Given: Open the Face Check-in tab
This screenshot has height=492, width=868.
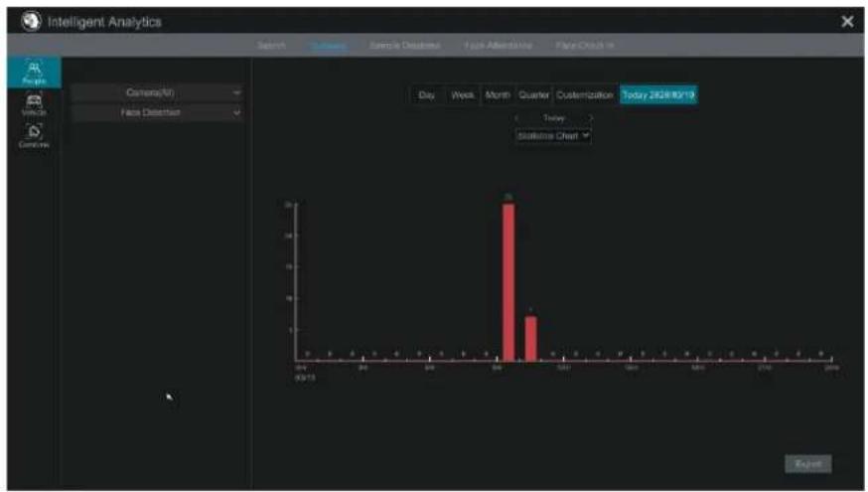Looking at the screenshot, I should pos(585,46).
